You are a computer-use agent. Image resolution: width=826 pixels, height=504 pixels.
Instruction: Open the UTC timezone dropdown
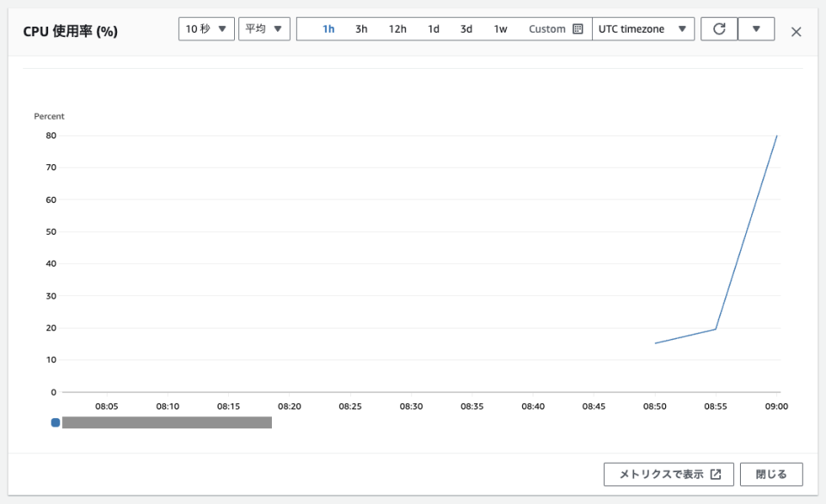[644, 28]
